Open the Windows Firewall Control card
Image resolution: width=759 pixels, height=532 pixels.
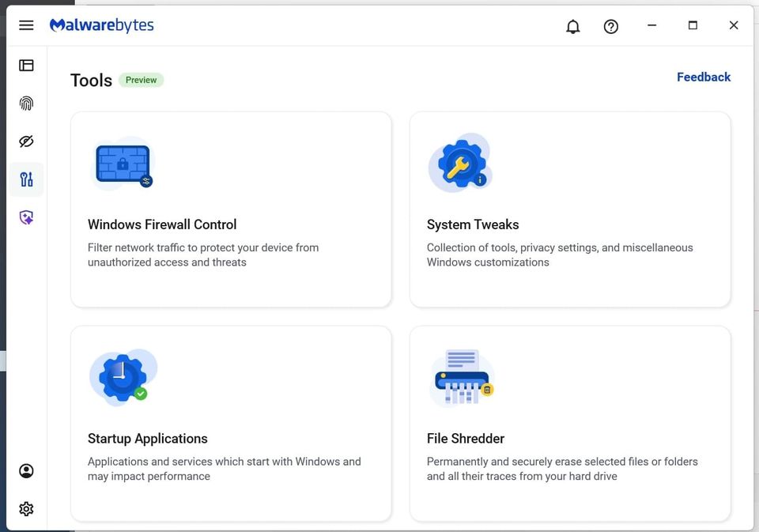(x=230, y=209)
